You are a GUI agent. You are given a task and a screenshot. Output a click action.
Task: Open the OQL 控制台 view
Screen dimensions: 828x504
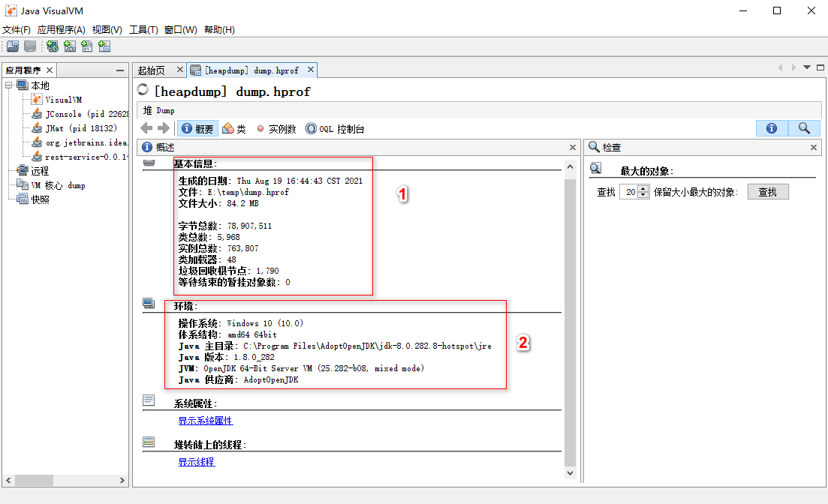pyautogui.click(x=336, y=129)
